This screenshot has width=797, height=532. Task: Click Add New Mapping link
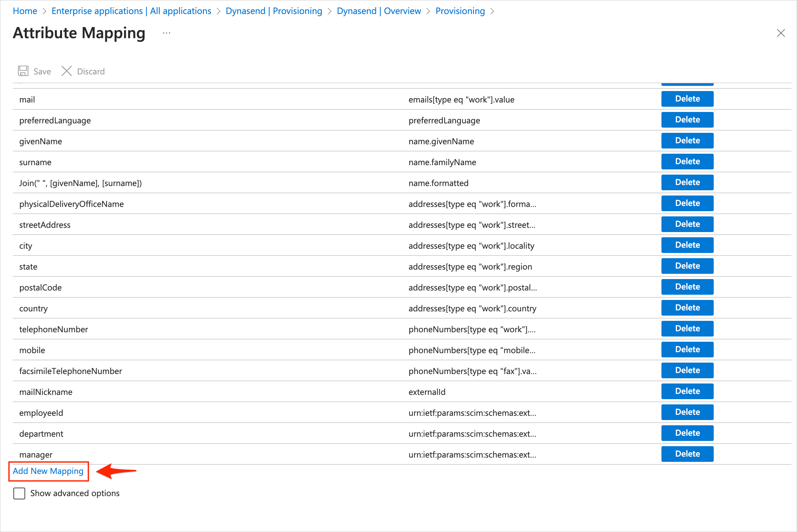pos(48,471)
